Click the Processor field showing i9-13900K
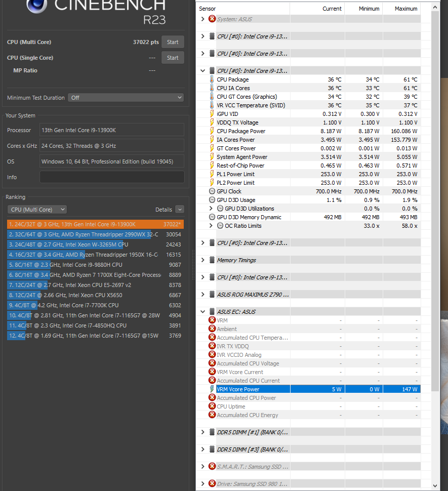This screenshot has width=448, height=491. click(x=112, y=130)
